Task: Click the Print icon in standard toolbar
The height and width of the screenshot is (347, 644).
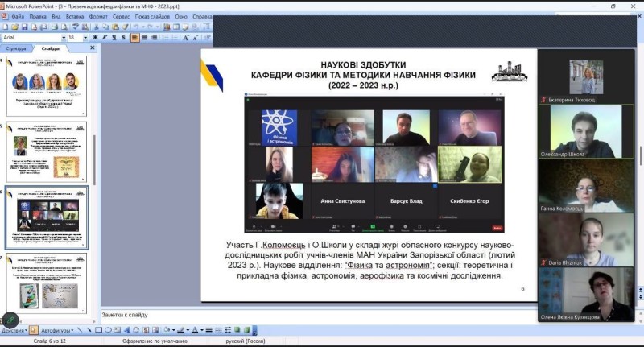Action: tap(55, 27)
